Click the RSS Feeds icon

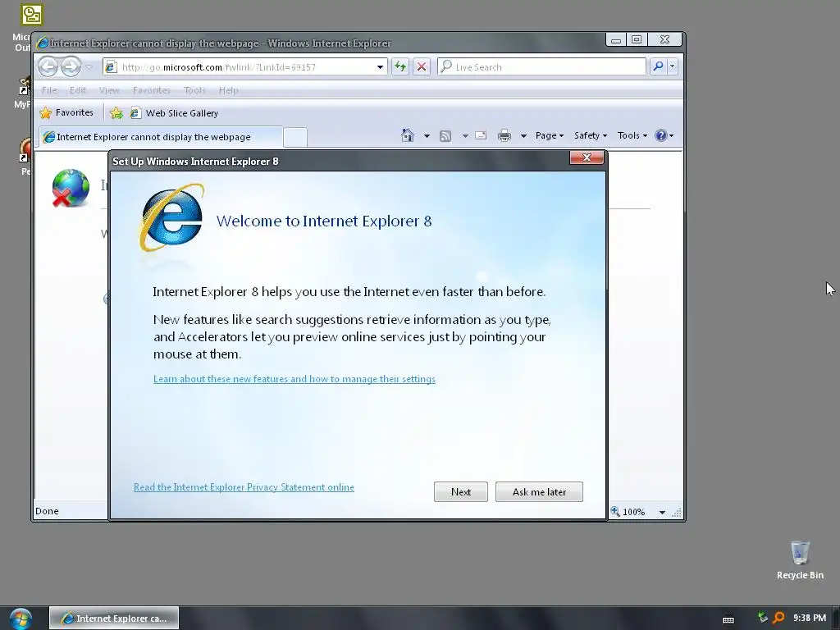pos(445,135)
